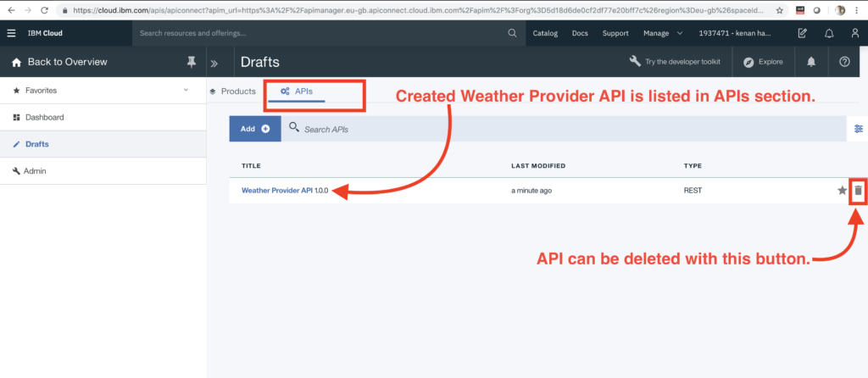Screen dimensions: 868x378
Task: Sort by the LAST MODIFIED column header
Action: tap(538, 165)
